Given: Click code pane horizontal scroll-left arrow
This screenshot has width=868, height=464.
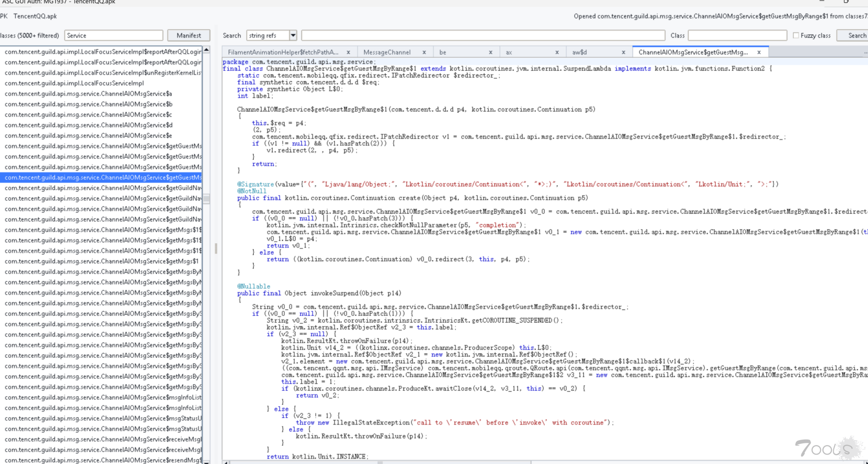Looking at the screenshot, I should pyautogui.click(x=226, y=462).
